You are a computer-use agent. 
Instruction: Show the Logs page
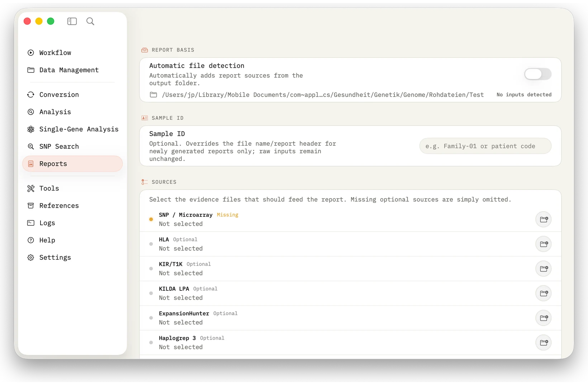tap(72, 223)
